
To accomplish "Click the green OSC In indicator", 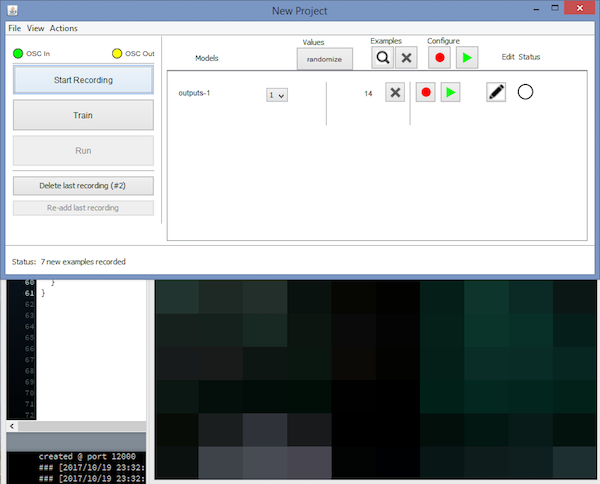I will (18, 53).
